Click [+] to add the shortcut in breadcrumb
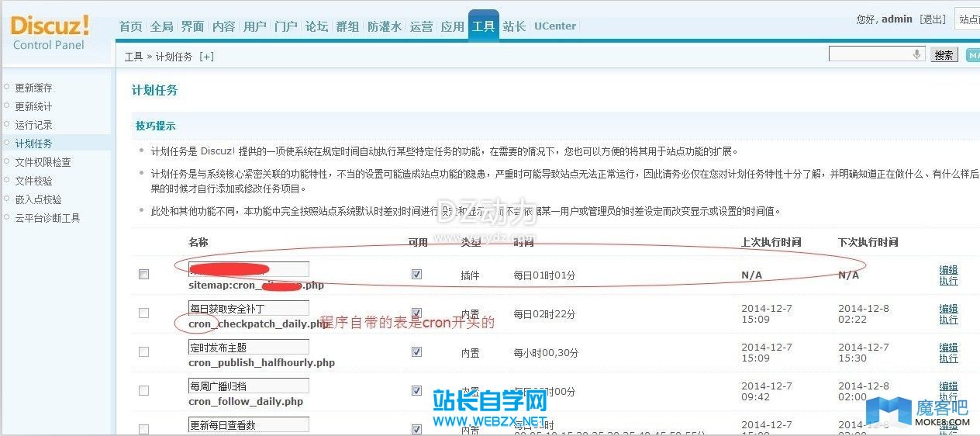Image resolution: width=980 pixels, height=436 pixels. point(206,57)
